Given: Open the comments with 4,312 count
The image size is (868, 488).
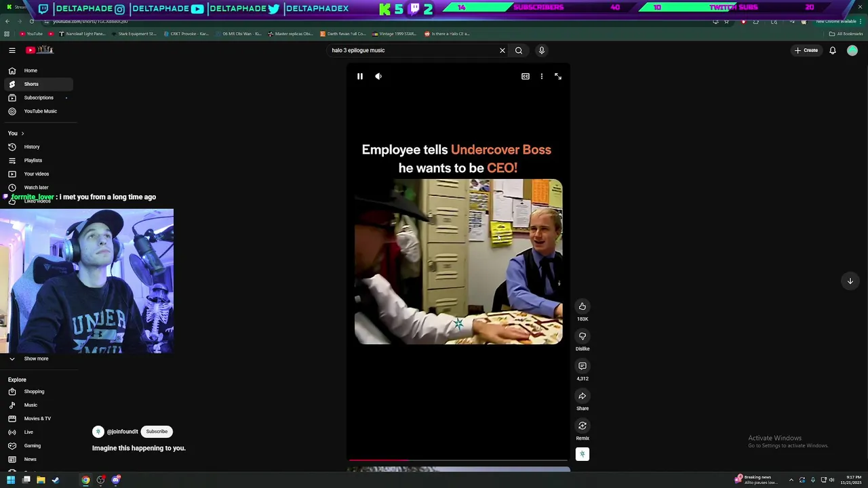Looking at the screenshot, I should (x=583, y=366).
